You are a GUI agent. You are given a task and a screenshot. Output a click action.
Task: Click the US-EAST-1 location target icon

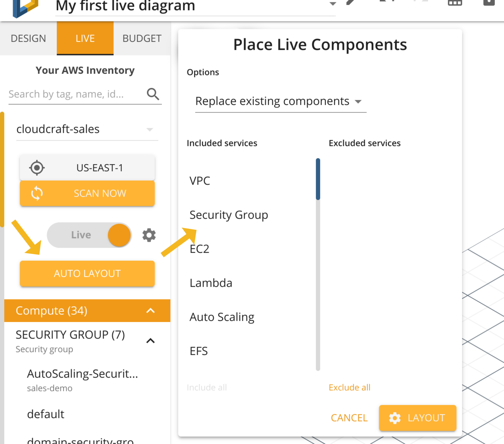tap(36, 168)
